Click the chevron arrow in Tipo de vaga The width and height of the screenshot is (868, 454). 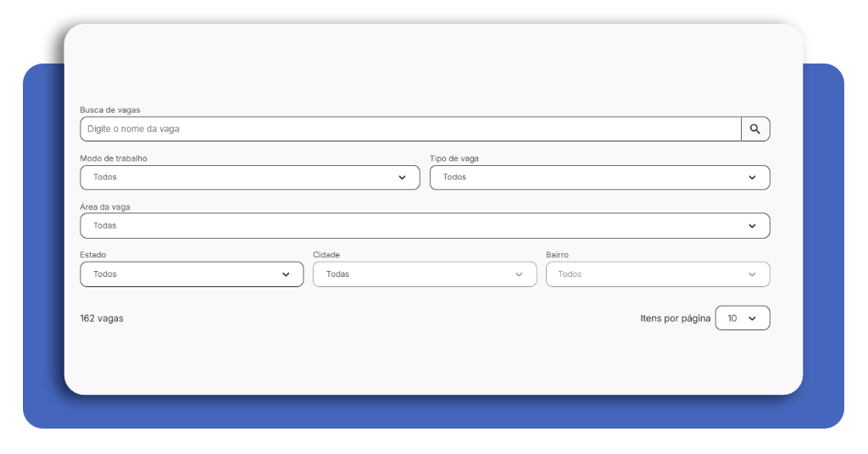pyautogui.click(x=752, y=178)
